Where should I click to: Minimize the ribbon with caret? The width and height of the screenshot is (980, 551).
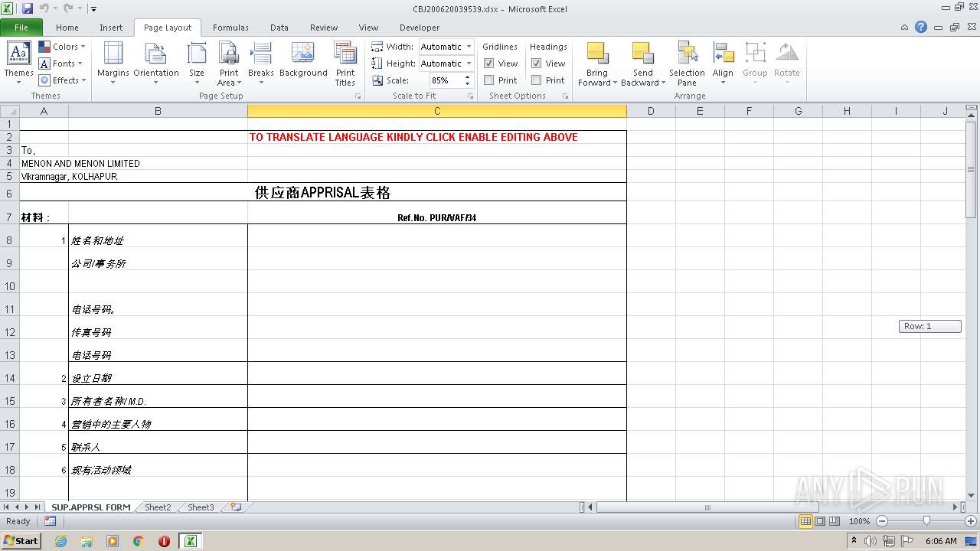click(905, 28)
